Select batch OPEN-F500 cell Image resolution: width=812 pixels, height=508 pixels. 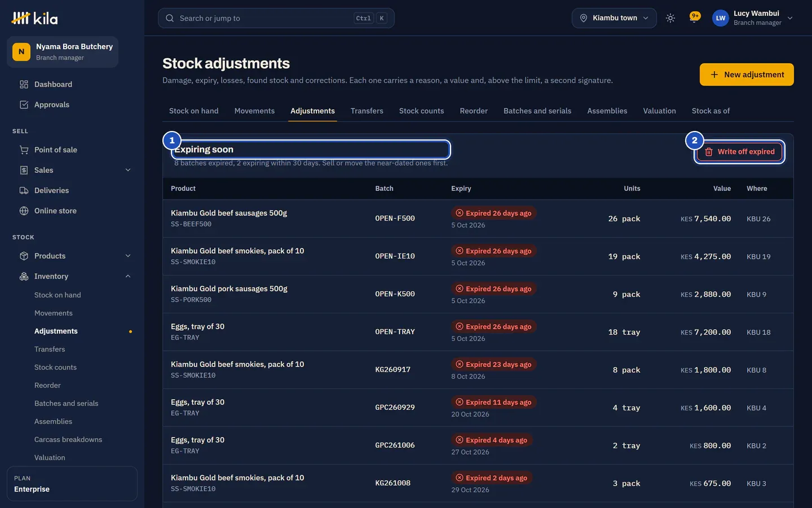(395, 218)
